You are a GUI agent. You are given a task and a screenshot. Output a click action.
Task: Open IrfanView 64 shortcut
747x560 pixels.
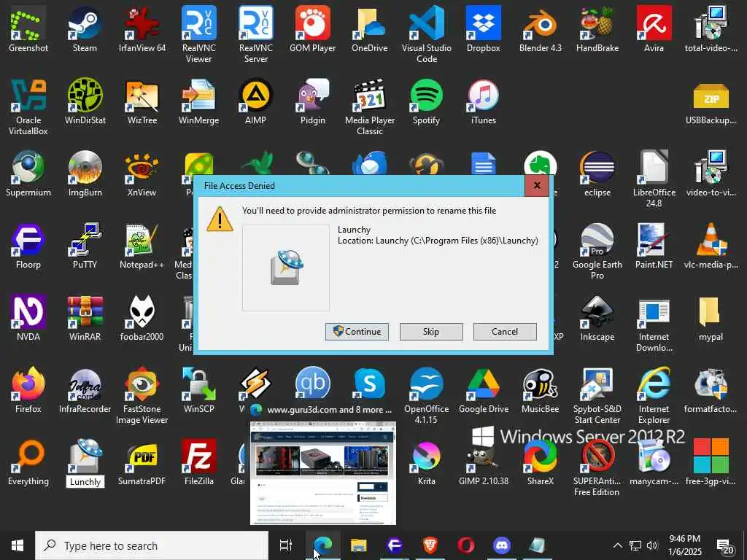click(142, 28)
